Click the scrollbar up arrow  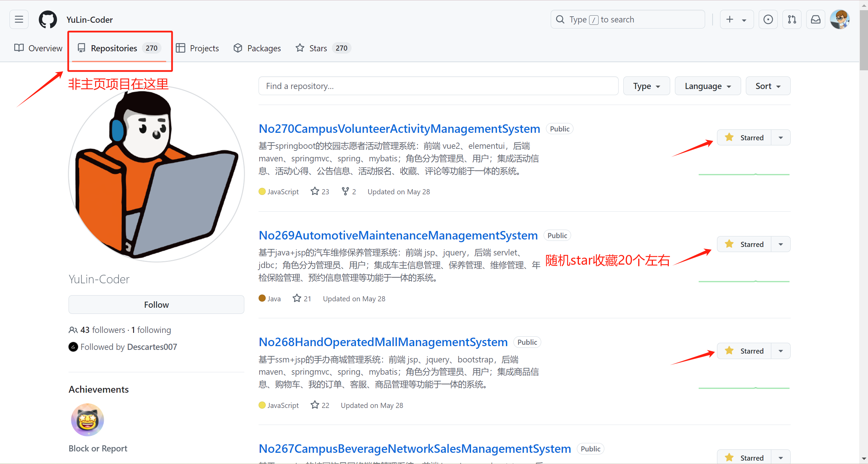click(x=864, y=5)
